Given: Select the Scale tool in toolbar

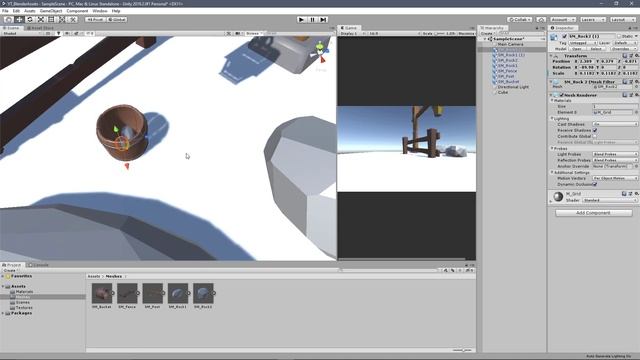Looking at the screenshot, I should 41,20.
